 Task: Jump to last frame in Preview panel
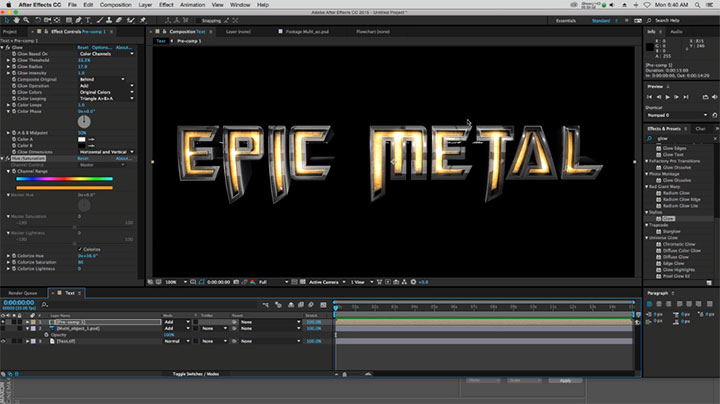686,97
